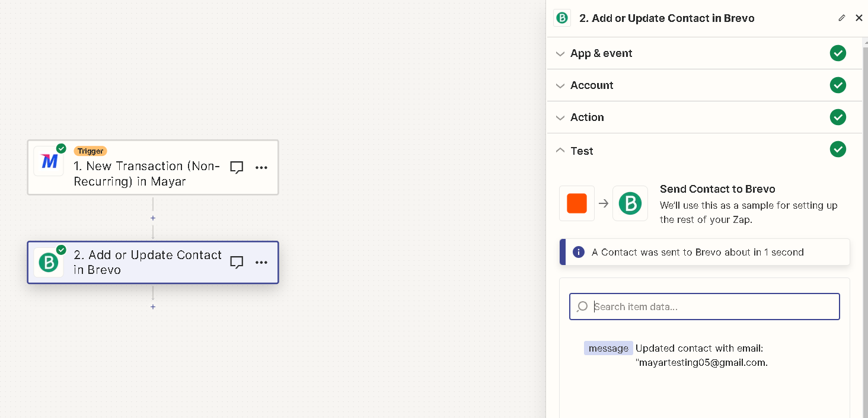Click 'Send Contact to Brevo' heading
This screenshot has height=418, width=868.
pos(717,189)
